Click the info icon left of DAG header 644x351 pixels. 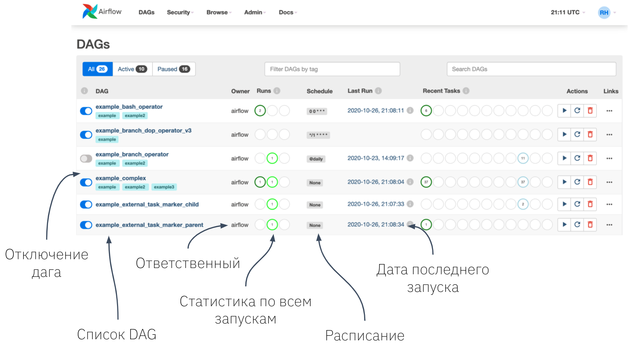pos(84,91)
